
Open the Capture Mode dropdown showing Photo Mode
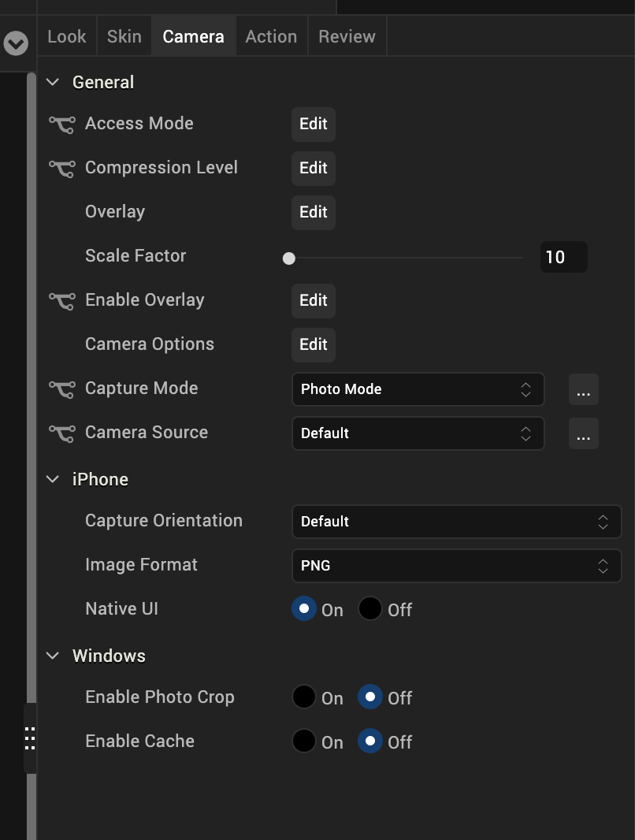418,389
